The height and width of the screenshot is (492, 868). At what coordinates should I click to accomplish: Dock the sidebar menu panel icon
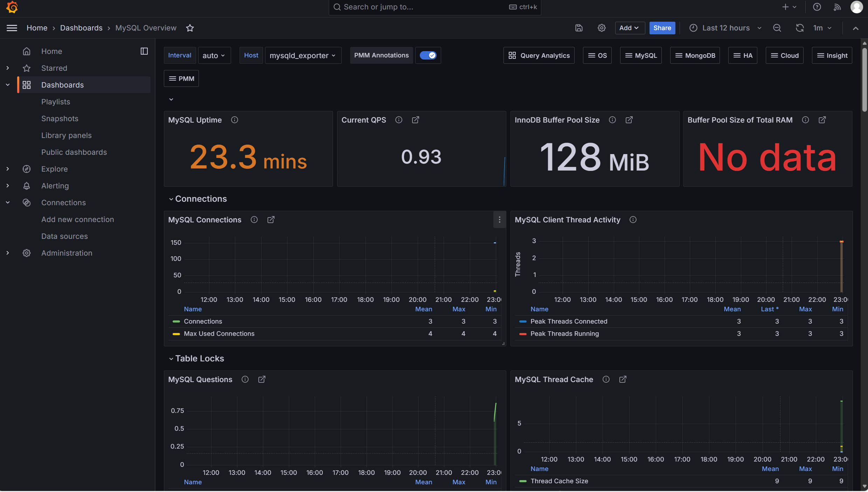[x=144, y=51]
